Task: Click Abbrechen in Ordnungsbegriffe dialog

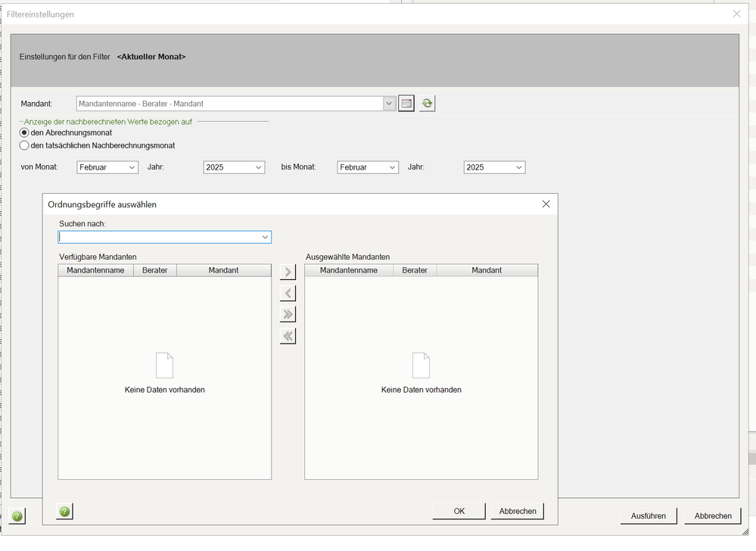Action: pyautogui.click(x=518, y=511)
